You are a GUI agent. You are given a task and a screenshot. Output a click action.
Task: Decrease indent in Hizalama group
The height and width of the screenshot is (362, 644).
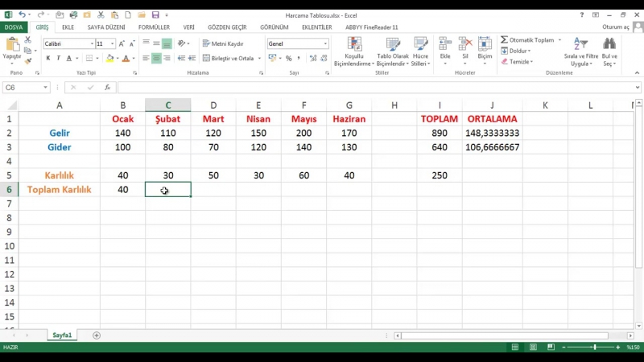coord(181,58)
